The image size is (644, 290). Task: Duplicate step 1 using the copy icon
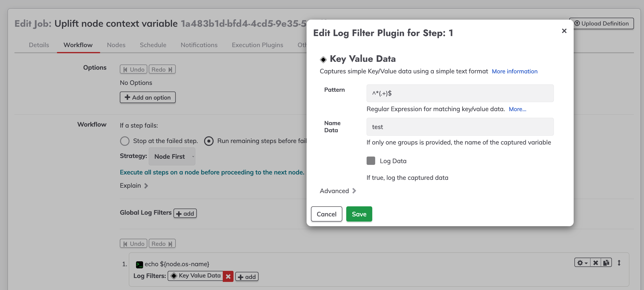[x=606, y=263]
